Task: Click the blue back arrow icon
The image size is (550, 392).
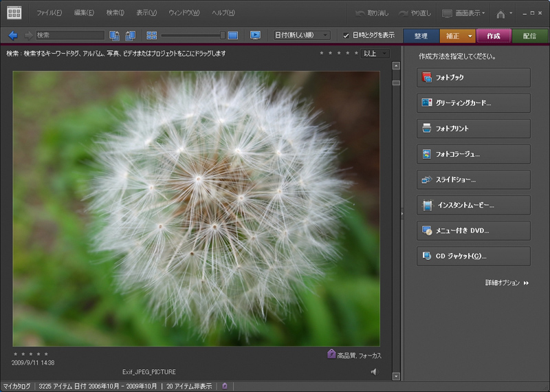Action: pos(13,35)
